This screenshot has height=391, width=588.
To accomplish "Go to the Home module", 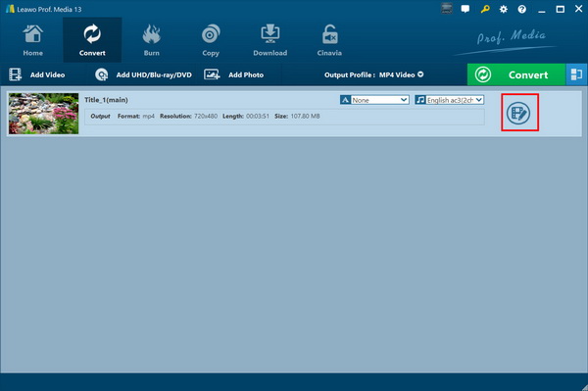I will click(32, 40).
